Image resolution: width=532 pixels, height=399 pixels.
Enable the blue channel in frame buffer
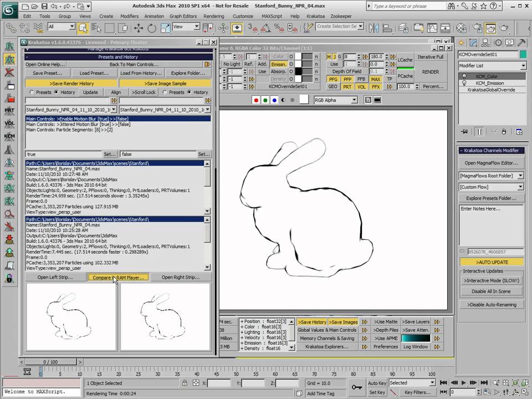[x=274, y=100]
